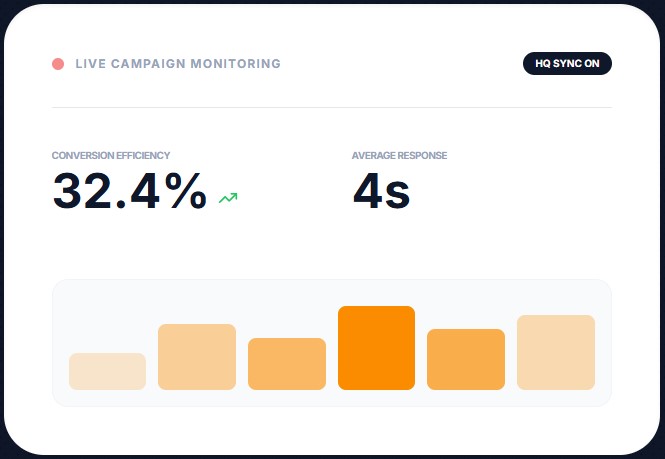The height and width of the screenshot is (459, 665).
Task: Click the blank card area below the chart
Action: coord(331,430)
